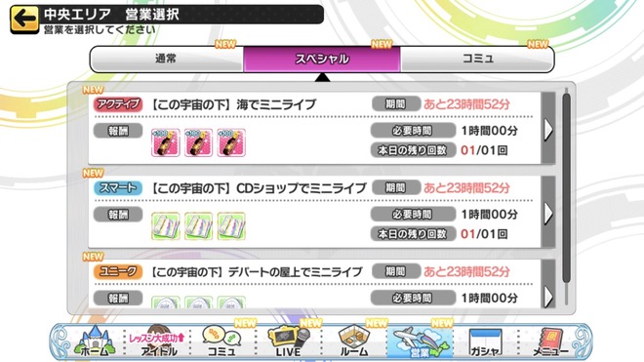The width and height of the screenshot is (644, 362).
Task: Select the first pink reward item thumbnail
Action: (166, 142)
